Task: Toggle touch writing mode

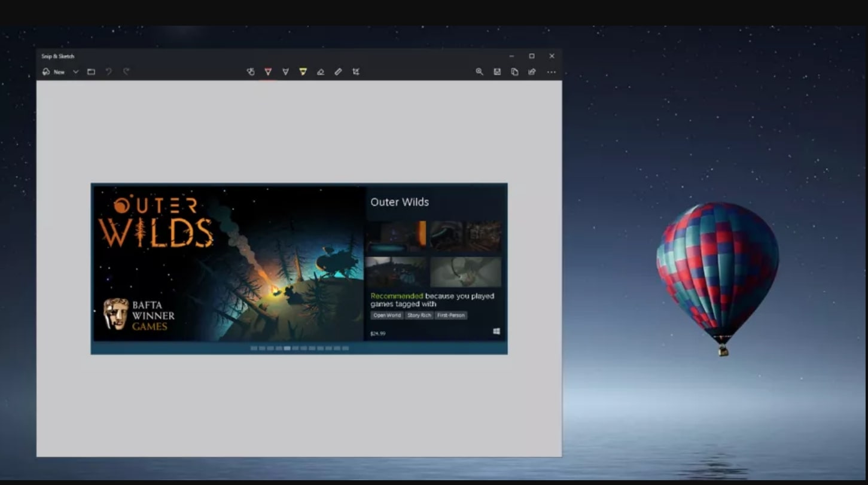Action: [x=251, y=72]
